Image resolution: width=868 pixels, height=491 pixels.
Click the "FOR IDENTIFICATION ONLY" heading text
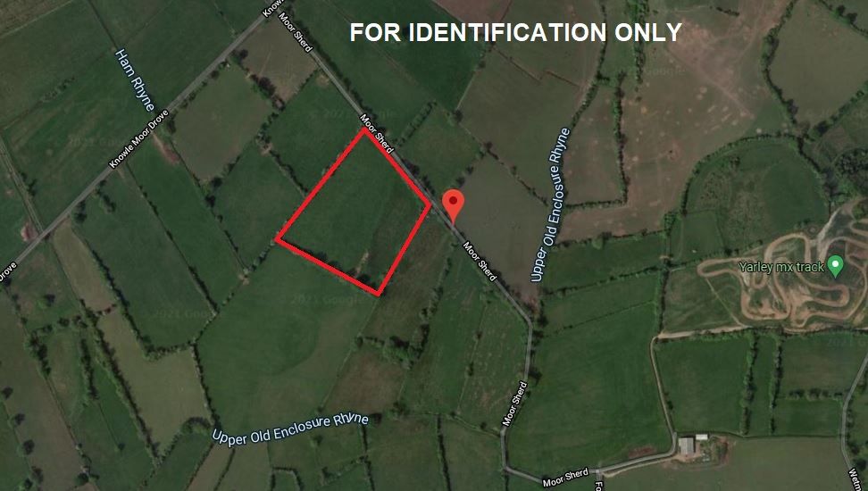[x=515, y=33]
